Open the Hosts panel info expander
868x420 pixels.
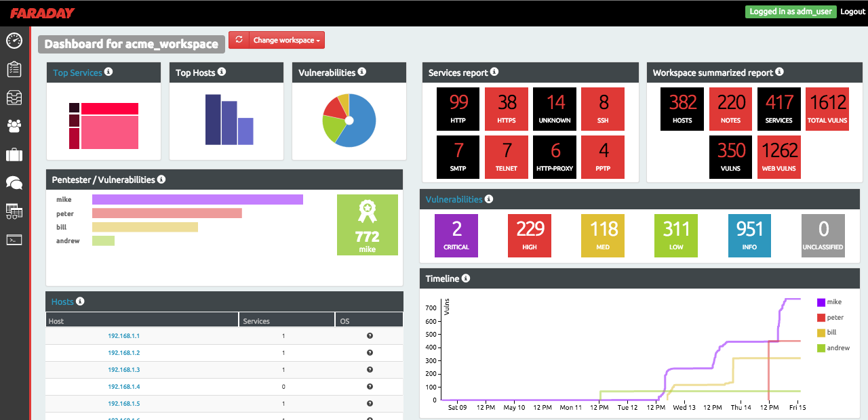(81, 301)
